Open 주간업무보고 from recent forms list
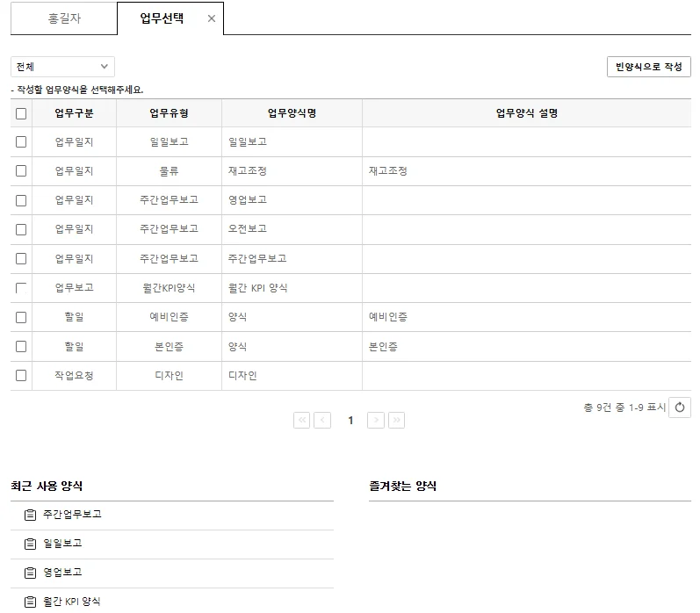This screenshot has width=700, height=613. (x=72, y=515)
